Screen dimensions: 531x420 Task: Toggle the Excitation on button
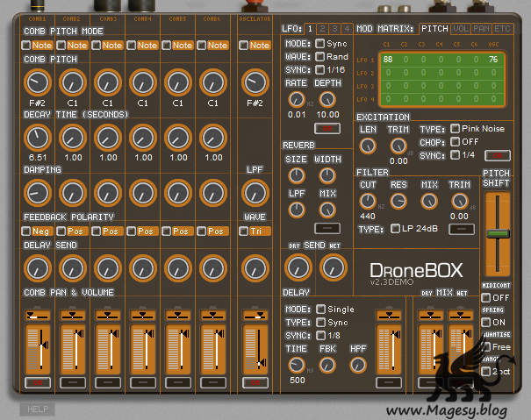coord(498,156)
